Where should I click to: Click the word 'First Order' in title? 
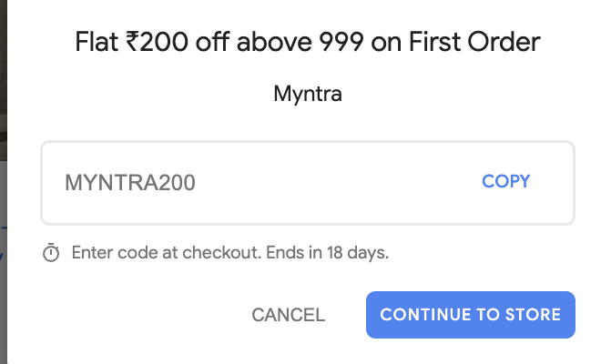(474, 42)
